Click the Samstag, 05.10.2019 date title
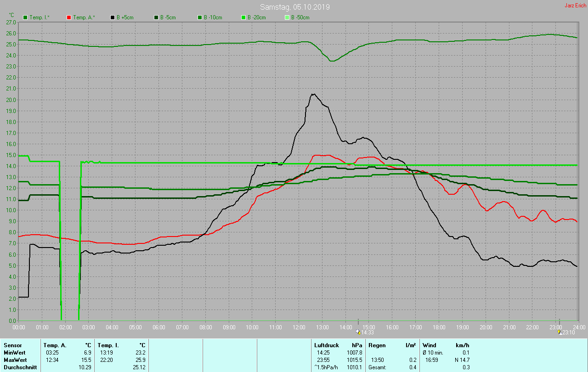 pyautogui.click(x=294, y=7)
